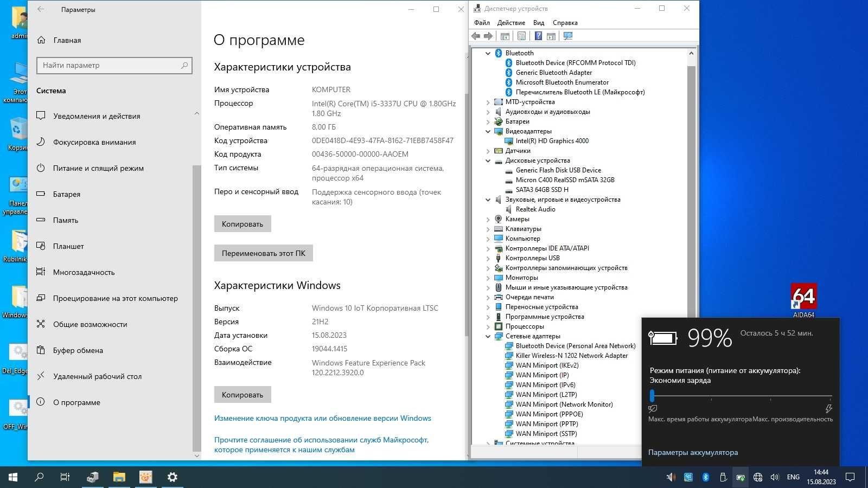
Task: Expand the Контроллеры USB node
Action: (x=488, y=258)
